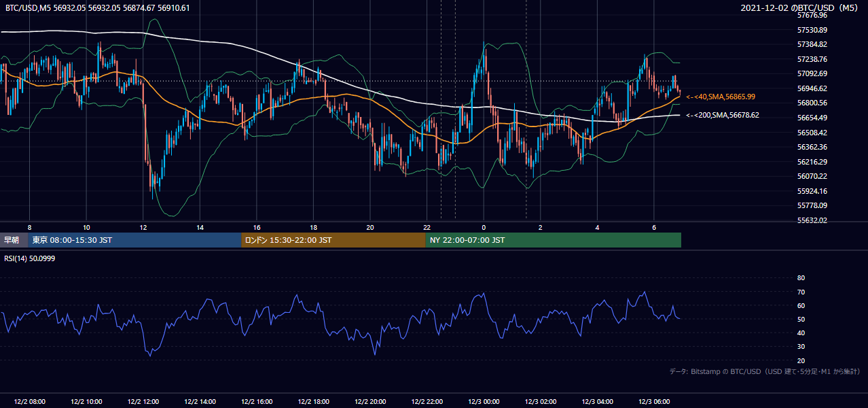
Task: Click the 早朝 session bar
Action: [x=14, y=240]
